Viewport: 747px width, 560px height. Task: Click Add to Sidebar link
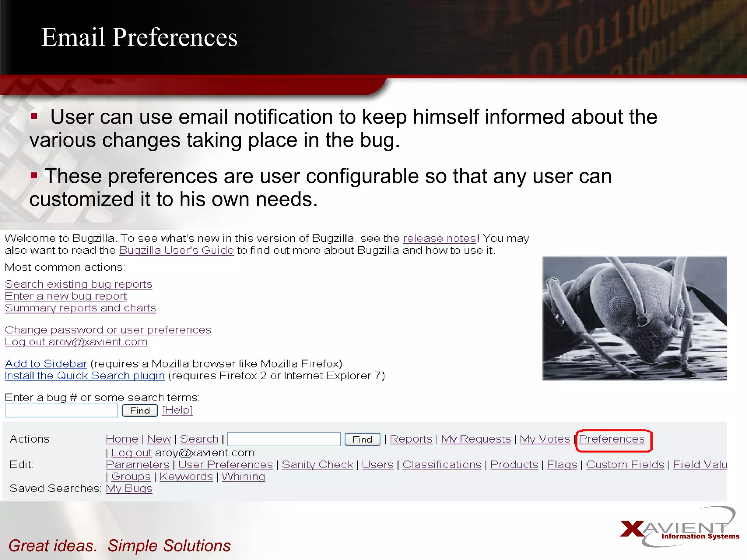[x=46, y=364]
